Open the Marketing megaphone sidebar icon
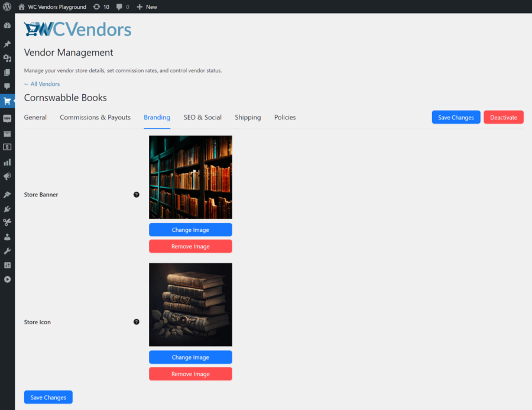Image resolution: width=532 pixels, height=410 pixels. [7, 176]
